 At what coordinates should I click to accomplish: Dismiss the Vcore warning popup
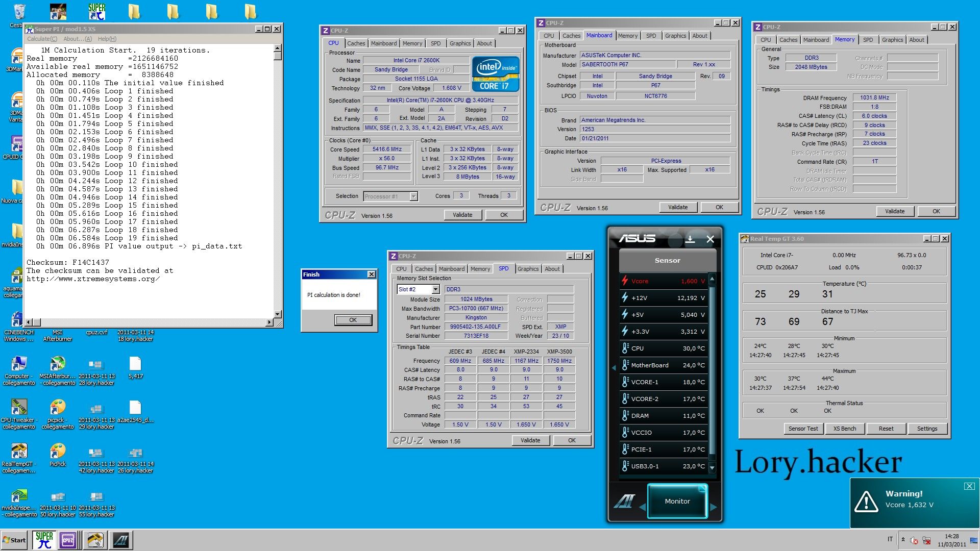click(x=969, y=486)
